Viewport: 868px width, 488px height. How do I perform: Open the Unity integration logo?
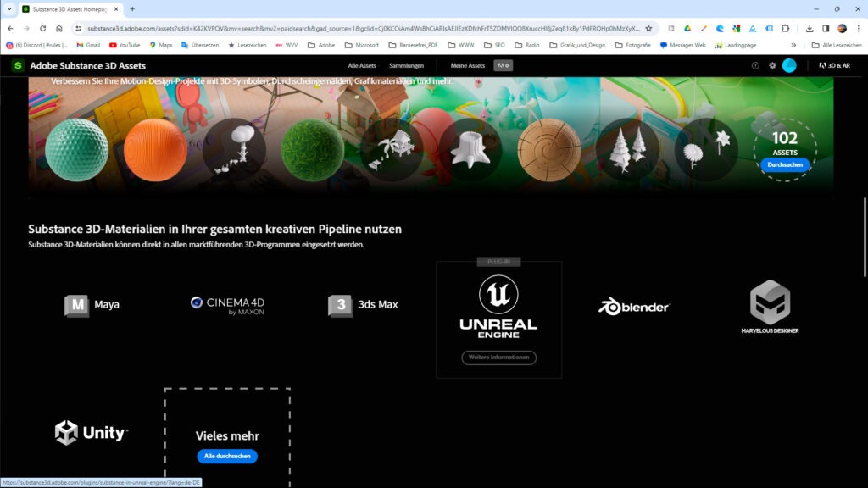click(92, 432)
